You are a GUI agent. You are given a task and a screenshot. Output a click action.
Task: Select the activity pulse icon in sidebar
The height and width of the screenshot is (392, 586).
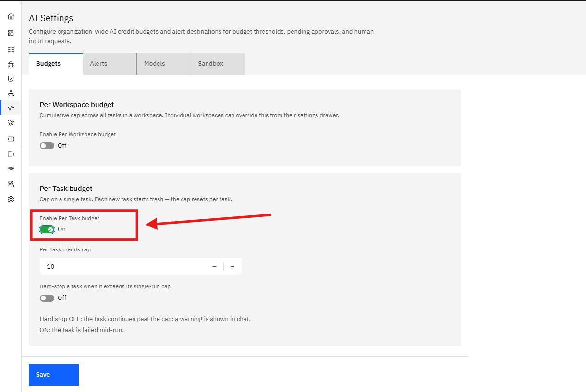click(11, 107)
